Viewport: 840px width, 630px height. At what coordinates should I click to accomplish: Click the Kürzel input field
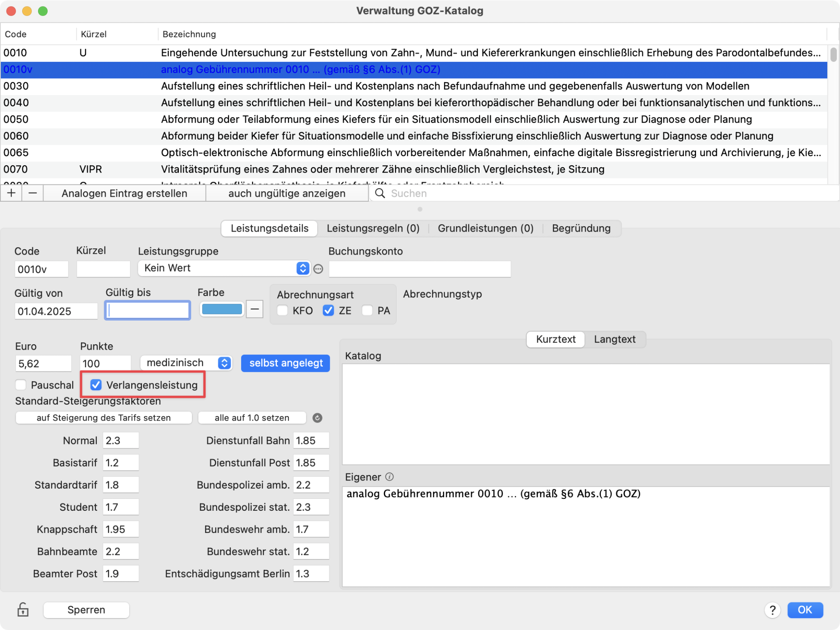coord(103,269)
